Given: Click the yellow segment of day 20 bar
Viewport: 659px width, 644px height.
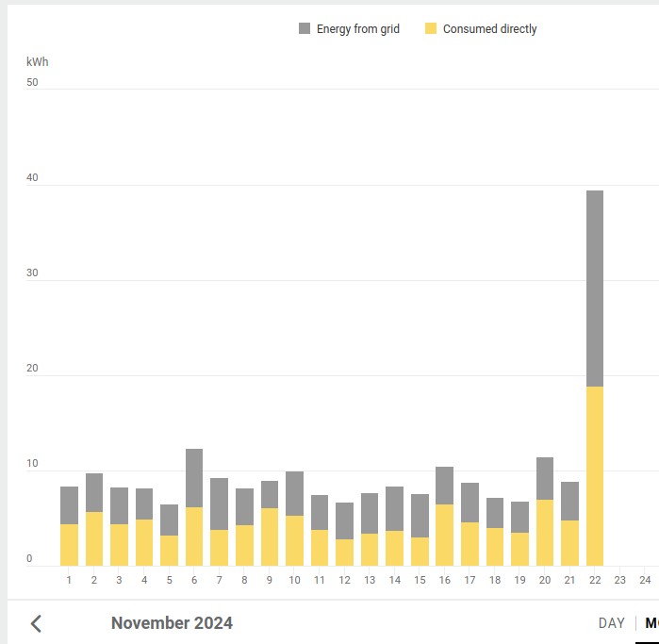Looking at the screenshot, I should pyautogui.click(x=545, y=532).
